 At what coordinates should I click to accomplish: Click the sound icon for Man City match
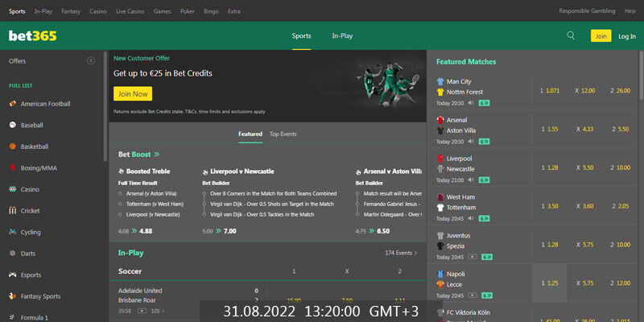tap(470, 103)
